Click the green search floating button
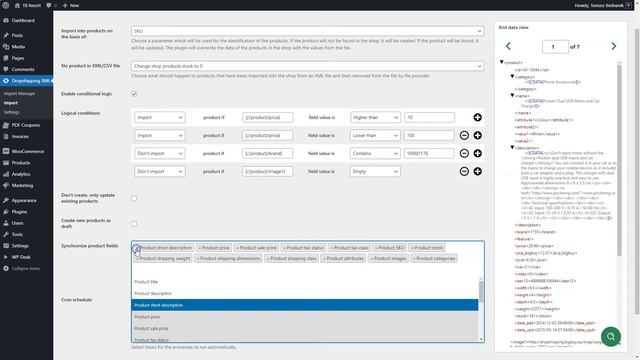The width and height of the screenshot is (640, 360). coord(611,337)
